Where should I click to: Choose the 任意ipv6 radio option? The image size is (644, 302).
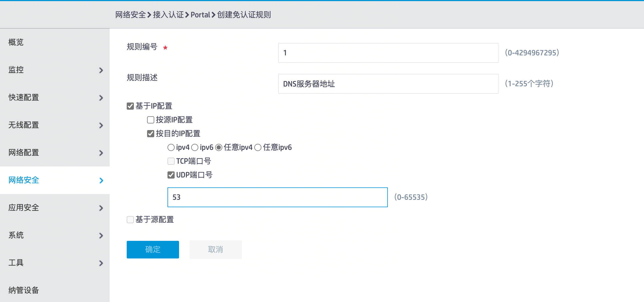(258, 147)
